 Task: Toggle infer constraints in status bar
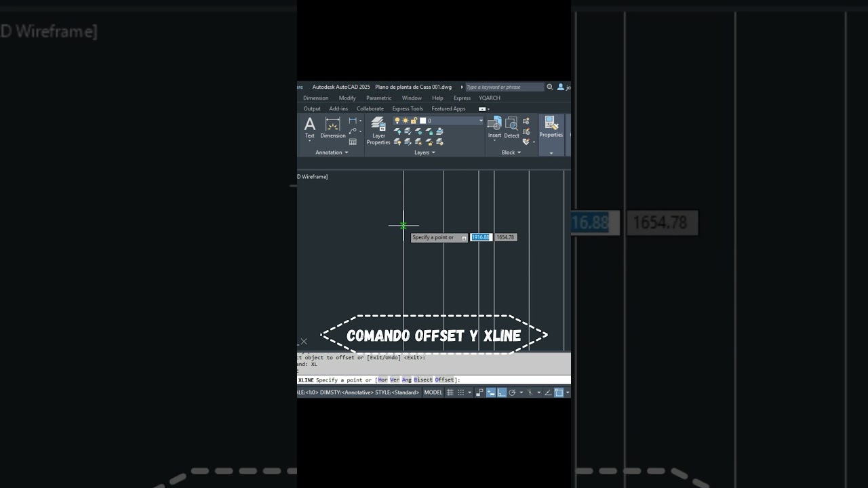click(x=480, y=392)
